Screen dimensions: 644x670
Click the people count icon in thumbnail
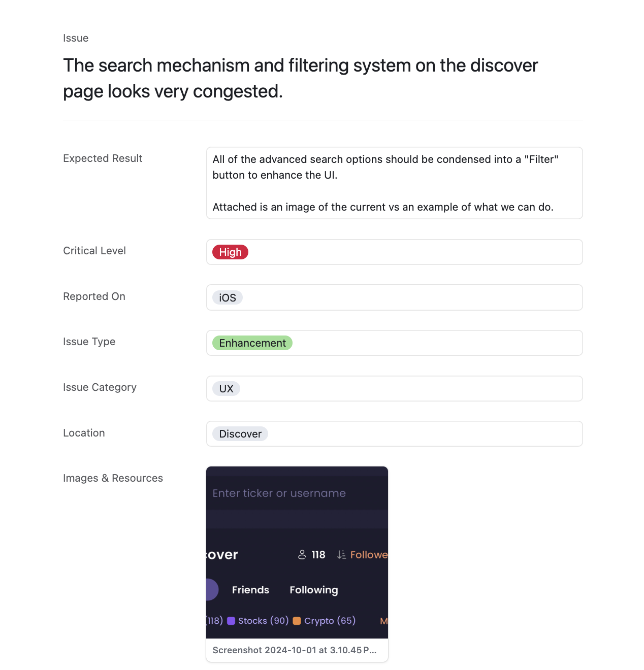302,555
